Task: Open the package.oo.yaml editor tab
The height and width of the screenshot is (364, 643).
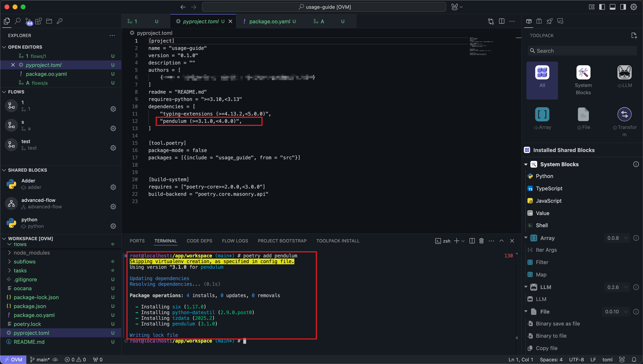Action: click(x=269, y=21)
